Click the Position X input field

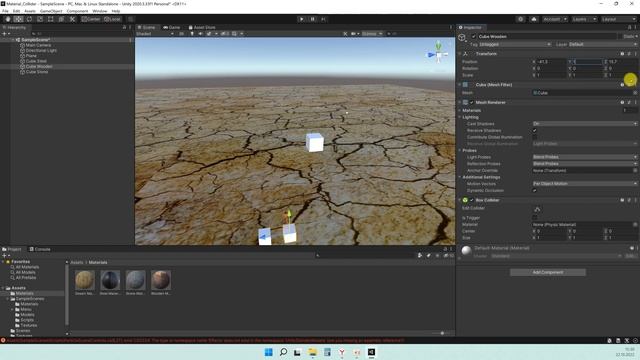[x=551, y=62]
